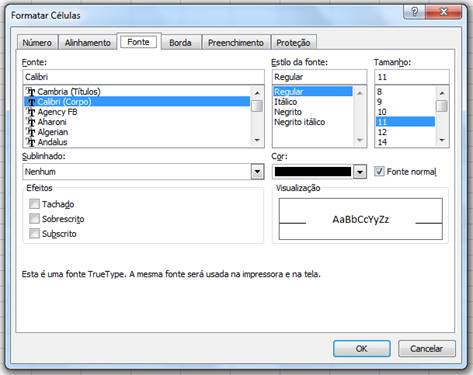Click the TrueType icon beside Cambria (Títulos)
Viewport: 473px width, 375px height.
[x=31, y=92]
